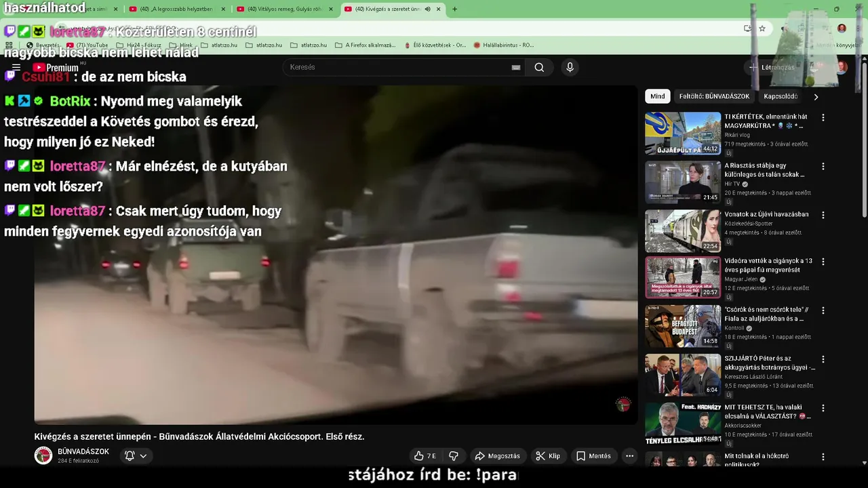Image resolution: width=868 pixels, height=488 pixels.
Task: Go to YouTube Premium home logo
Action: tap(56, 67)
